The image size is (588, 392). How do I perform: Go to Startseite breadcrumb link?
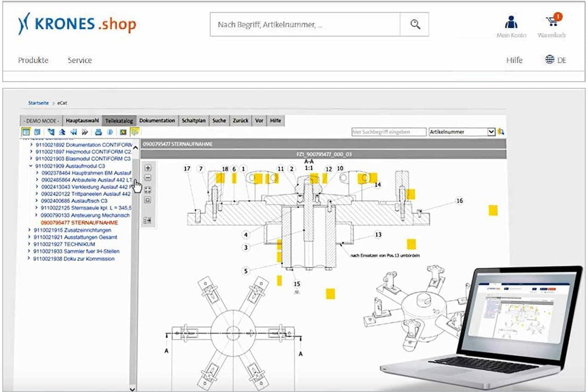pos(39,103)
